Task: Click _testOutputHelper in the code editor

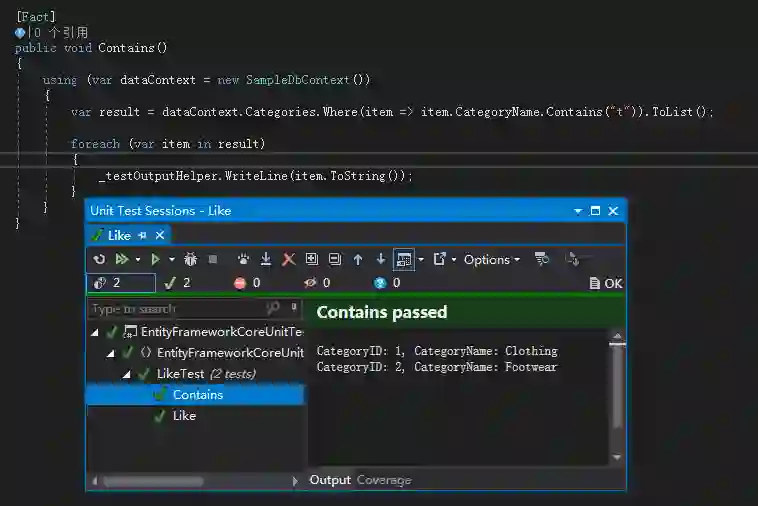Action: [x=159, y=176]
